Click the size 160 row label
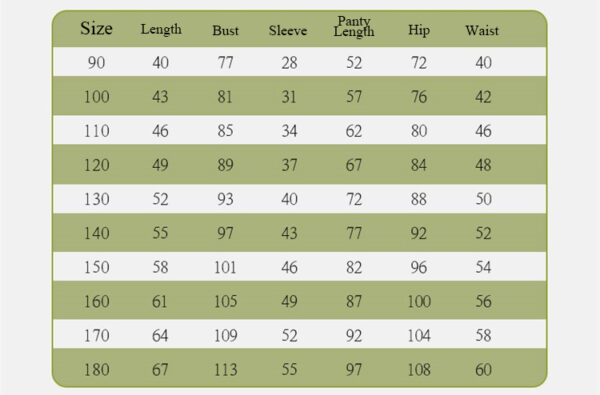The width and height of the screenshot is (600, 395). click(x=96, y=301)
